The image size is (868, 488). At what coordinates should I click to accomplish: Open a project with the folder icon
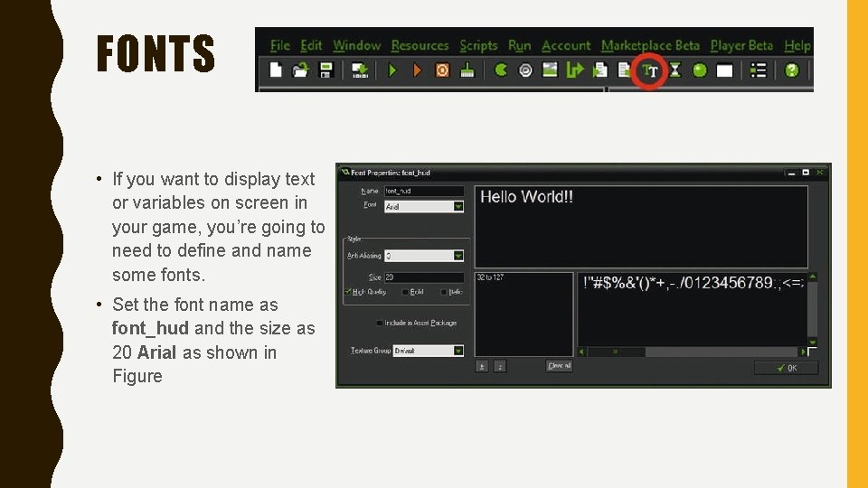click(x=300, y=70)
